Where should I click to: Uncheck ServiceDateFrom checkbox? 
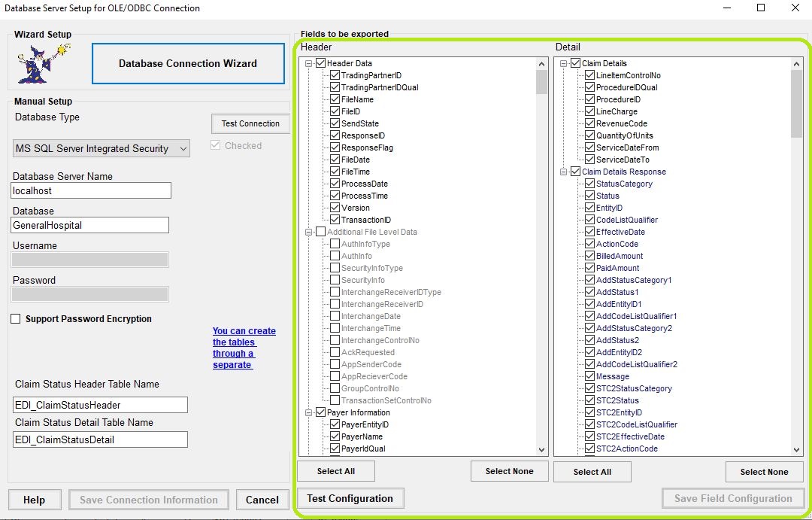click(x=590, y=147)
